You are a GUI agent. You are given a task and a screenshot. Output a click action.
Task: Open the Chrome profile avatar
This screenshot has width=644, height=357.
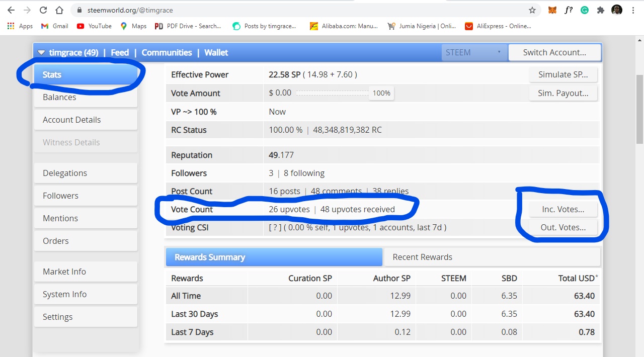(x=617, y=10)
